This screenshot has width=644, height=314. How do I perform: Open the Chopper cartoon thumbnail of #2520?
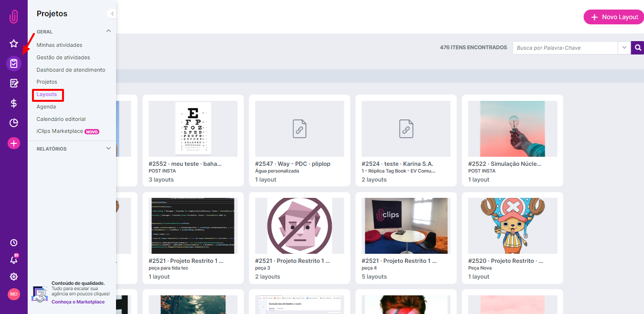tap(513, 226)
